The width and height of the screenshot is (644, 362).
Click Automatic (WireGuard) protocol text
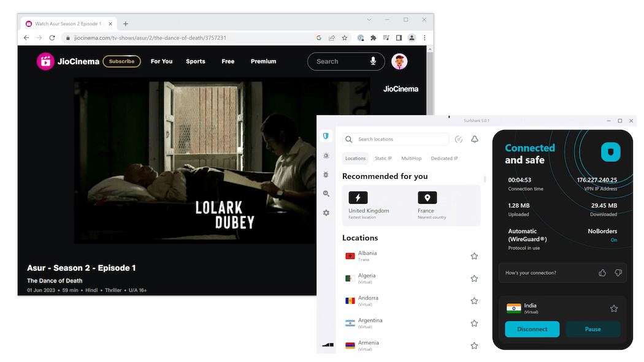pos(527,235)
